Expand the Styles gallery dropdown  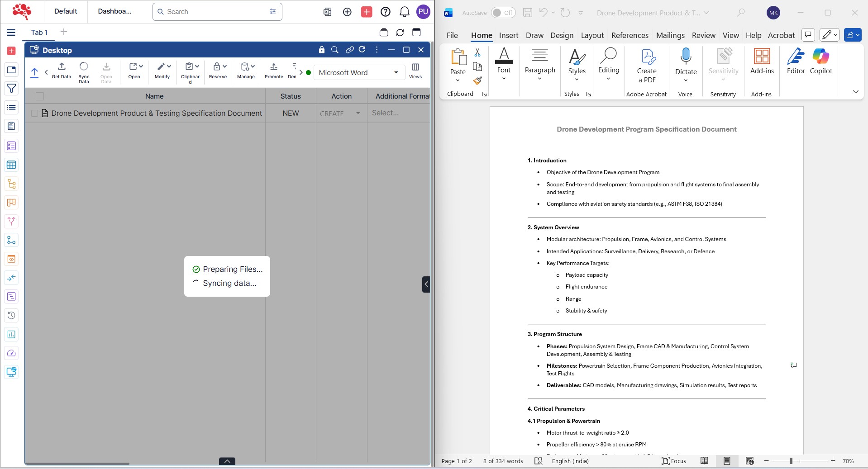[577, 80]
